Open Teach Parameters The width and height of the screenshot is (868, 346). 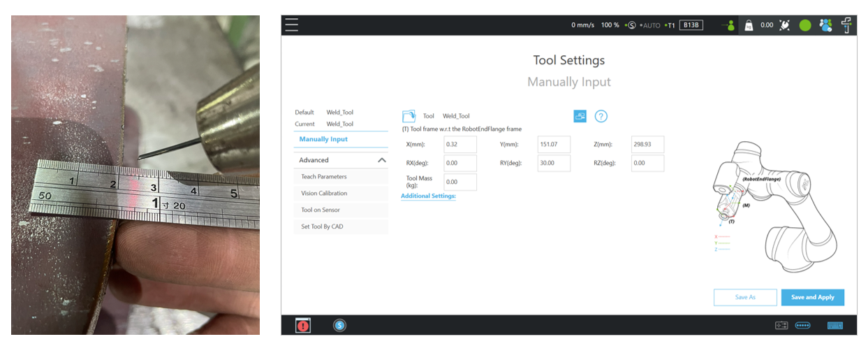[x=323, y=177]
